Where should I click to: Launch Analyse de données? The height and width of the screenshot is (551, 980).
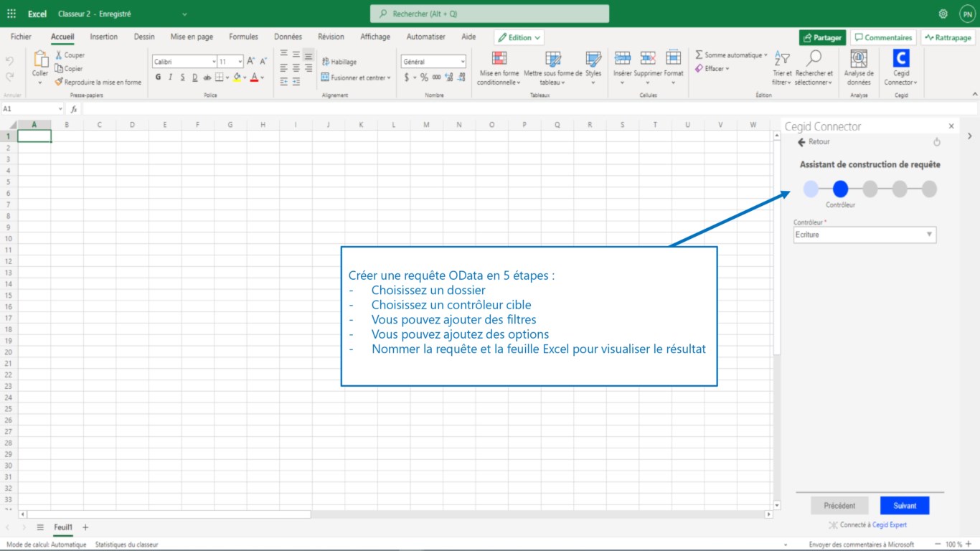point(859,68)
